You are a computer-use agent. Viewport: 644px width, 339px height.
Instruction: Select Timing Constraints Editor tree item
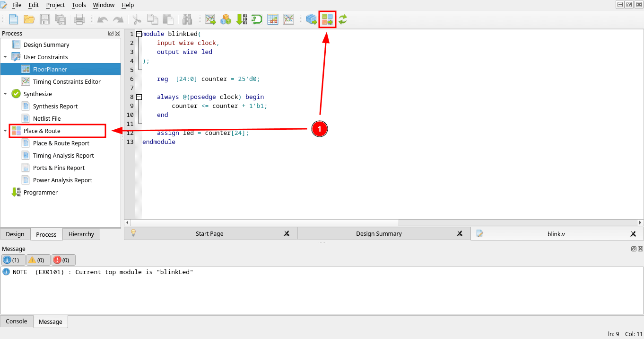[x=67, y=82]
